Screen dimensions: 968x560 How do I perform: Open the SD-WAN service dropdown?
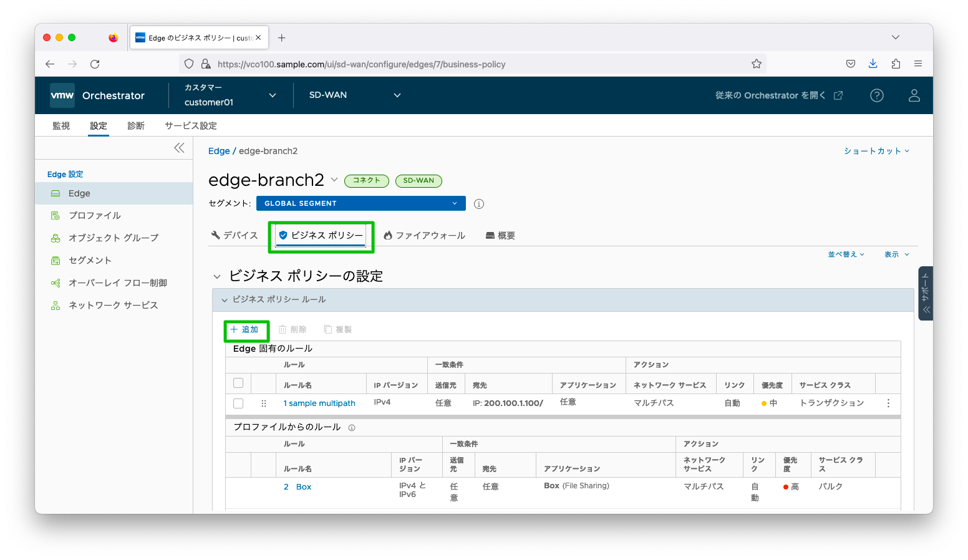pos(354,95)
